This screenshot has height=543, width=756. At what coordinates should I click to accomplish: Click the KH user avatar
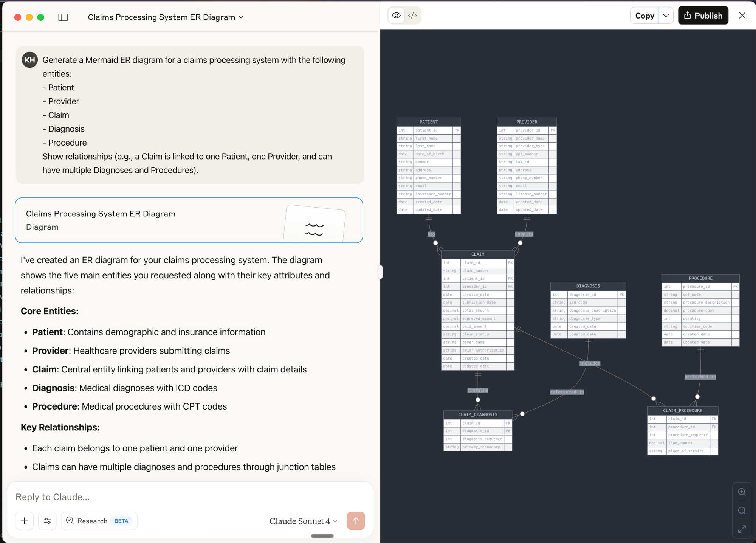coord(30,60)
